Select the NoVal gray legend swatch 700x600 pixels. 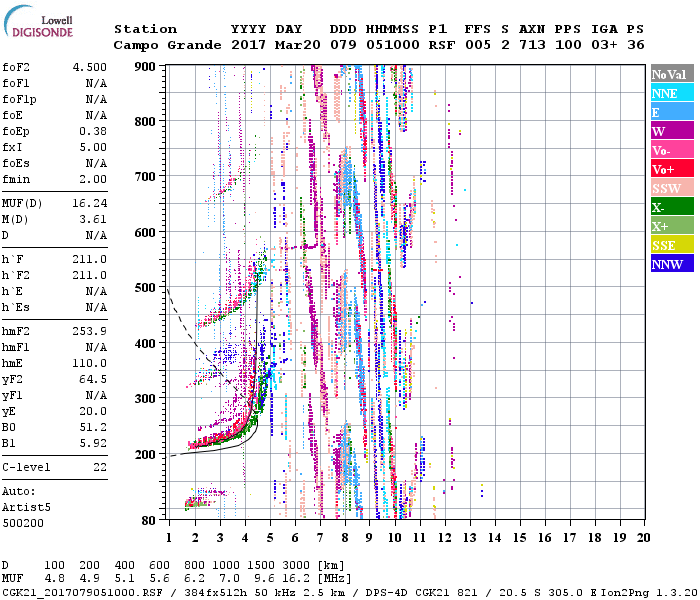(672, 74)
